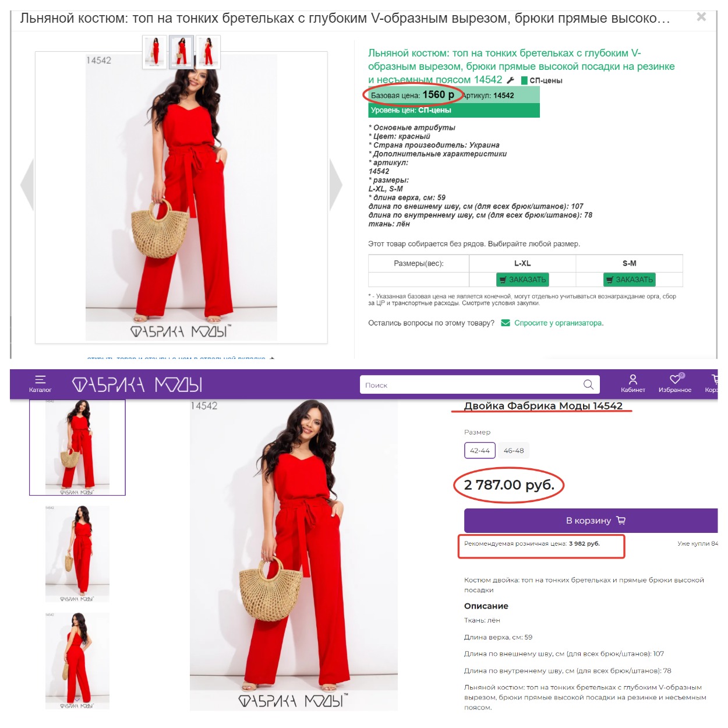The image size is (728, 728).
Task: Add item with В корзину button
Action: (x=591, y=521)
